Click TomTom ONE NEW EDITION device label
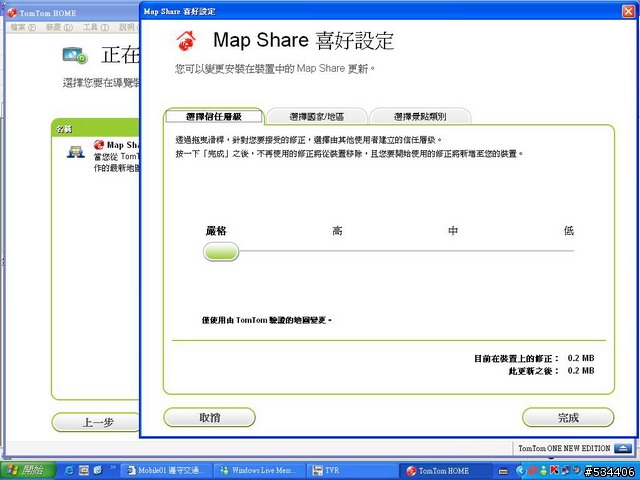The image size is (640, 480). pyautogui.click(x=564, y=448)
